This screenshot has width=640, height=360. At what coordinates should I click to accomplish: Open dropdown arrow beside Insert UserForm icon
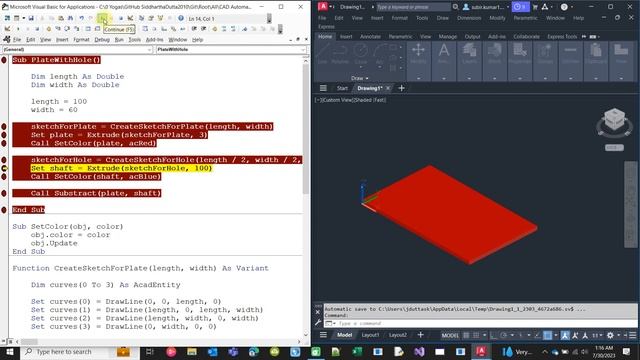[24, 18]
